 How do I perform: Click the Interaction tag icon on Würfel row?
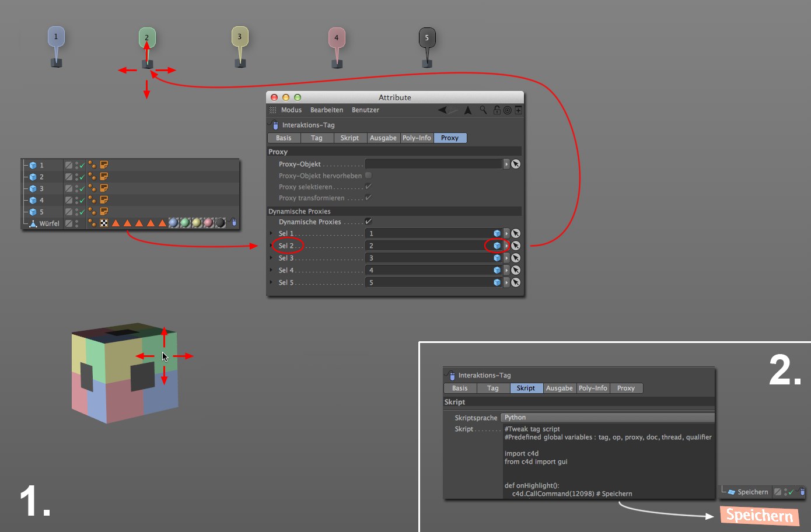coord(234,223)
